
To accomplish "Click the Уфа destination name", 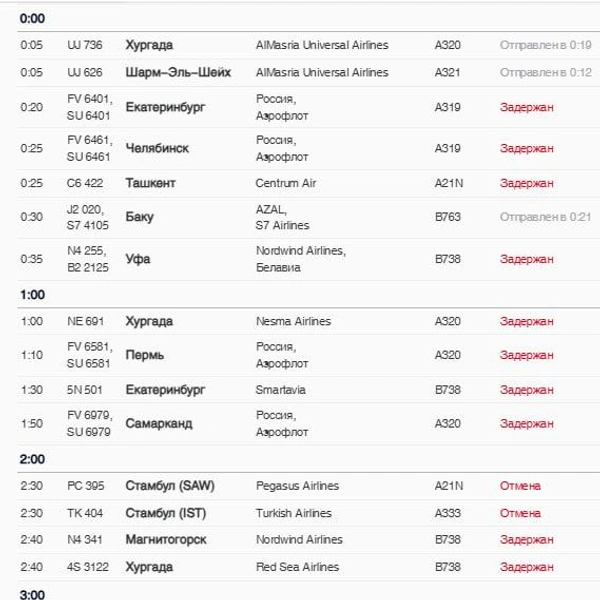I will click(138, 259).
